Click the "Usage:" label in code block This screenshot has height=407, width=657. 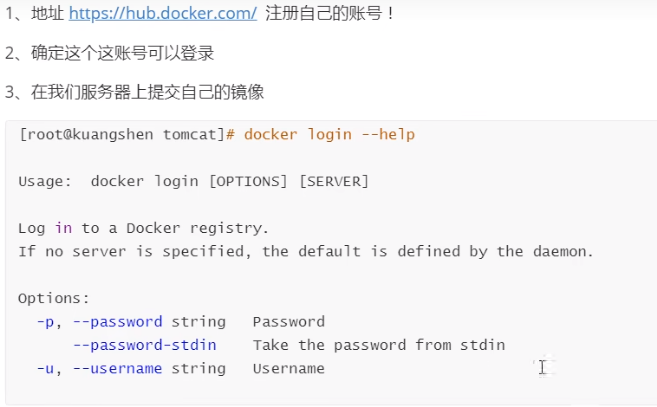[x=45, y=181]
